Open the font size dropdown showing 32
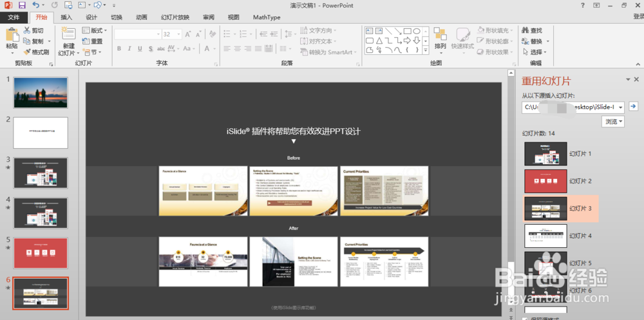Screen dimensions: 644x320 click(x=179, y=35)
